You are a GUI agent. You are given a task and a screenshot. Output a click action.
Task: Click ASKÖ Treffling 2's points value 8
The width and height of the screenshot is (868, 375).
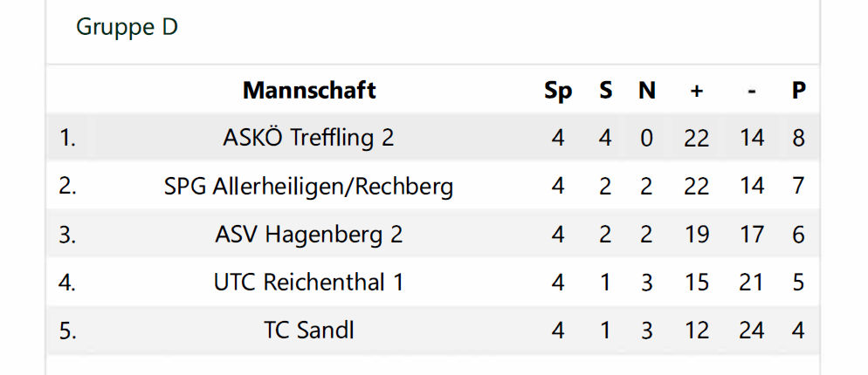pos(798,138)
